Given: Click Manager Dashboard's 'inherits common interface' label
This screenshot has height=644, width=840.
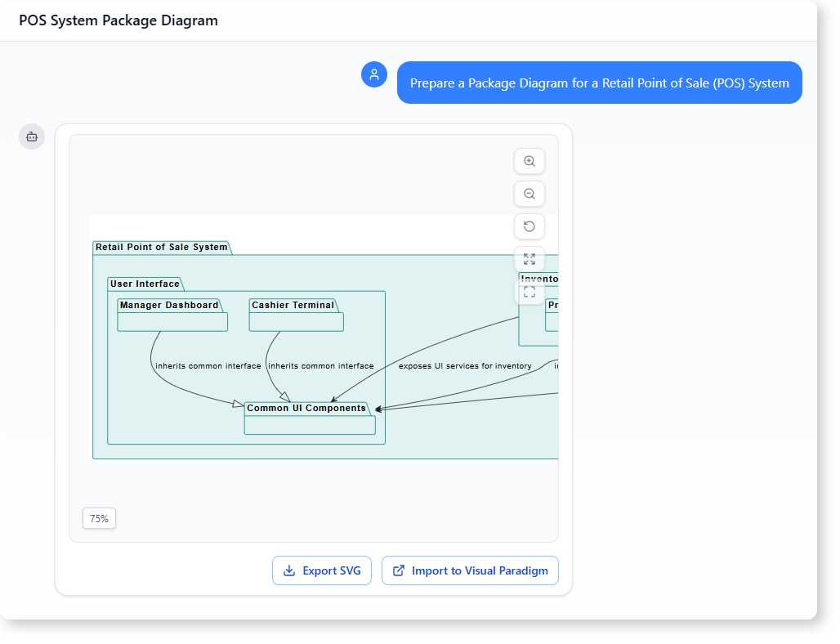Looking at the screenshot, I should point(208,366).
